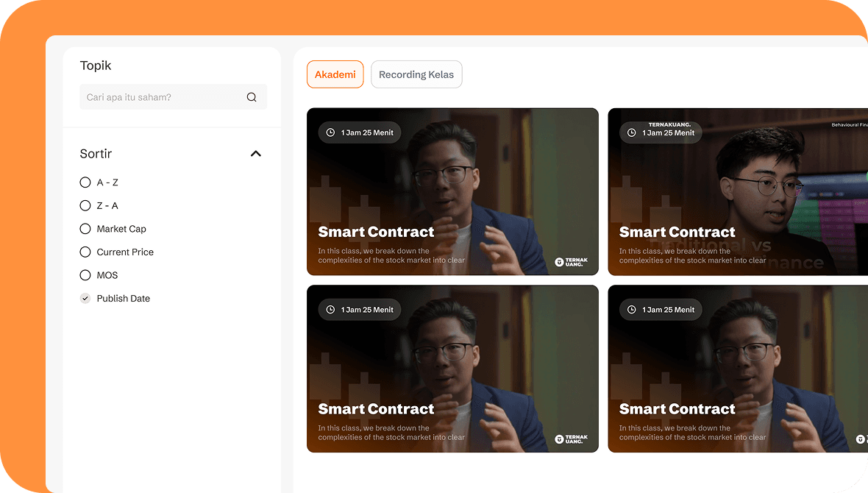Click the clock icon on bottom-right card
Screen dimensions: 868x493
pos(632,310)
